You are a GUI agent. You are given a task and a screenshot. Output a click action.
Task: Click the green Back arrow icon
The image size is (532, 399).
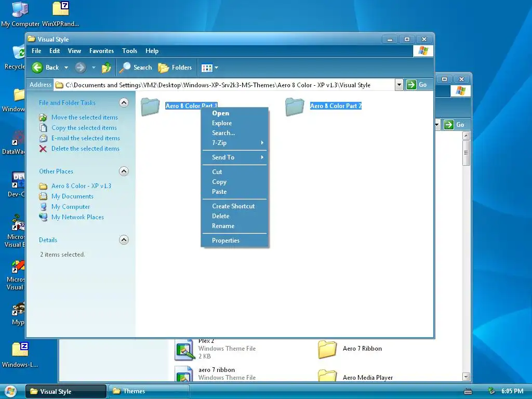point(37,68)
